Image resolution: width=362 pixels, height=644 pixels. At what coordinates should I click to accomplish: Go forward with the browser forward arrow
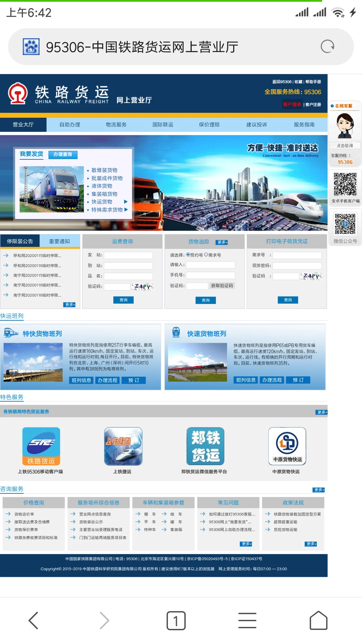point(104,620)
